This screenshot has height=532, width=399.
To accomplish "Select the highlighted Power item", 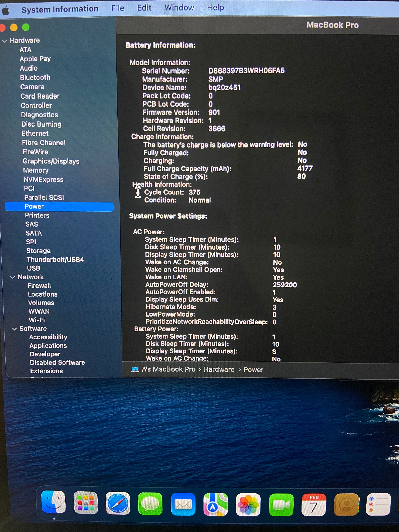I will pos(59,207).
